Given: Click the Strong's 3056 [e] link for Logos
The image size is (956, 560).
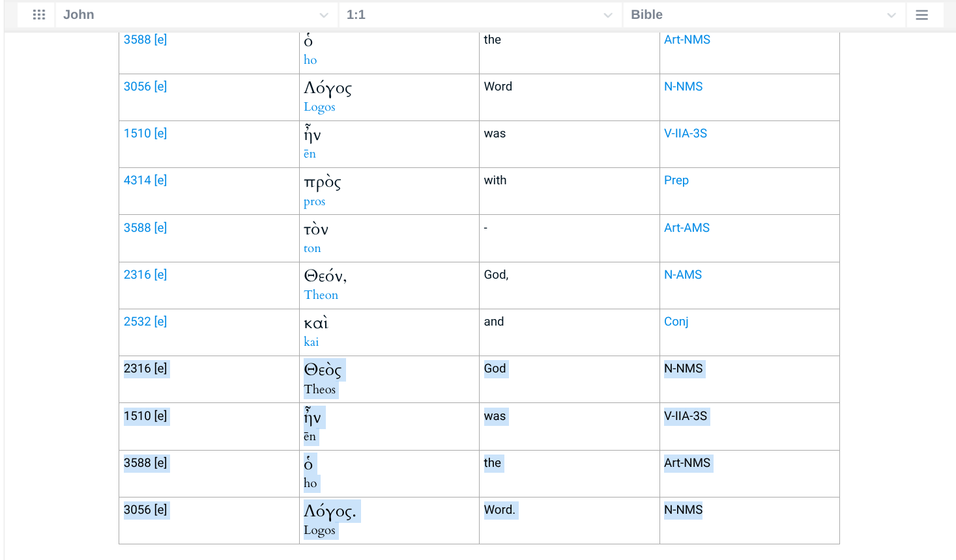Looking at the screenshot, I should click(x=145, y=87).
